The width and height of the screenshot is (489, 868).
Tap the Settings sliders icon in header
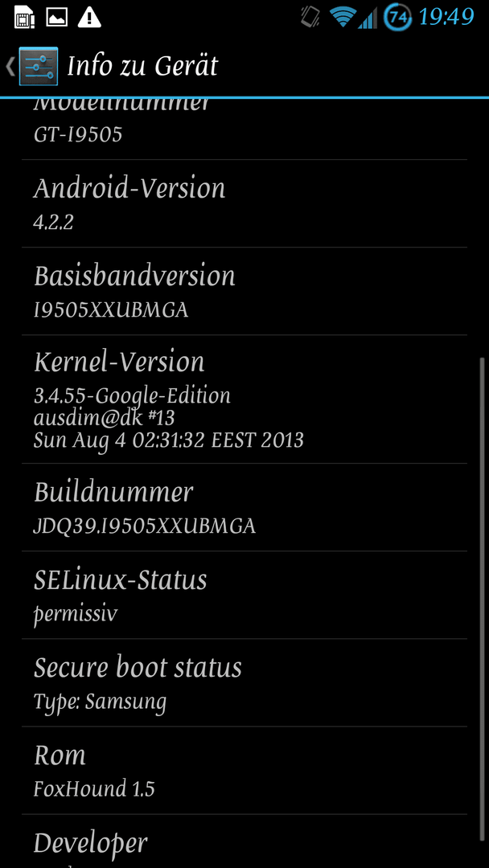[x=39, y=67]
